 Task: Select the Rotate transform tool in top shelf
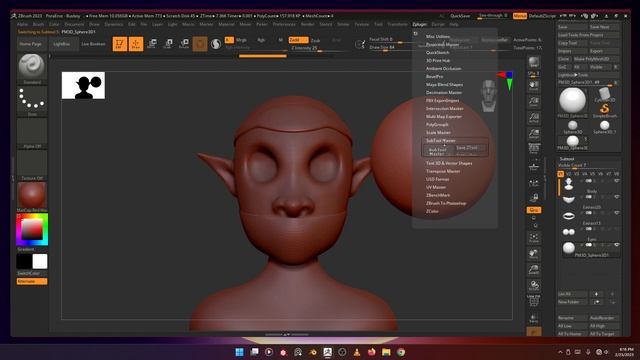point(184,44)
